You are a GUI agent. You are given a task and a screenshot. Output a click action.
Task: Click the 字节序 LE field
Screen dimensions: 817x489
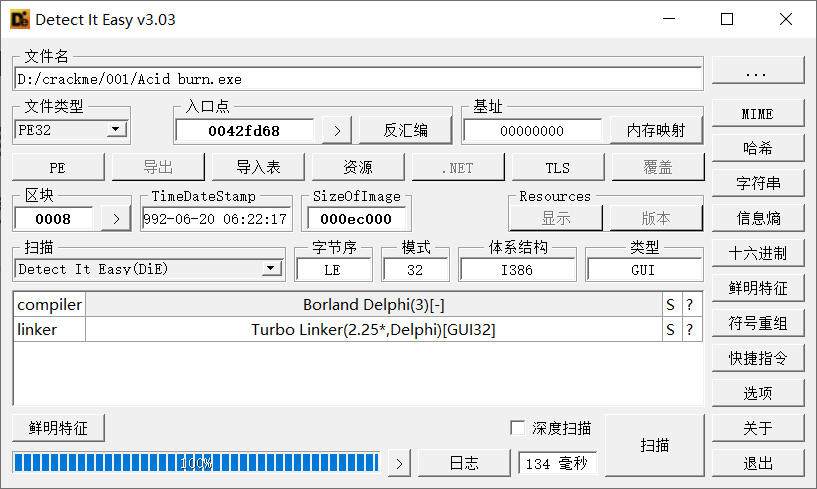(333, 270)
